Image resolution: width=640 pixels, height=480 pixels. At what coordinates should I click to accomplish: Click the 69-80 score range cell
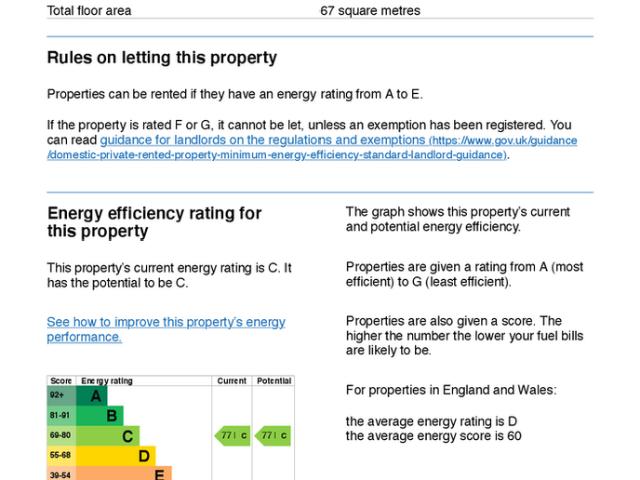click(60, 436)
